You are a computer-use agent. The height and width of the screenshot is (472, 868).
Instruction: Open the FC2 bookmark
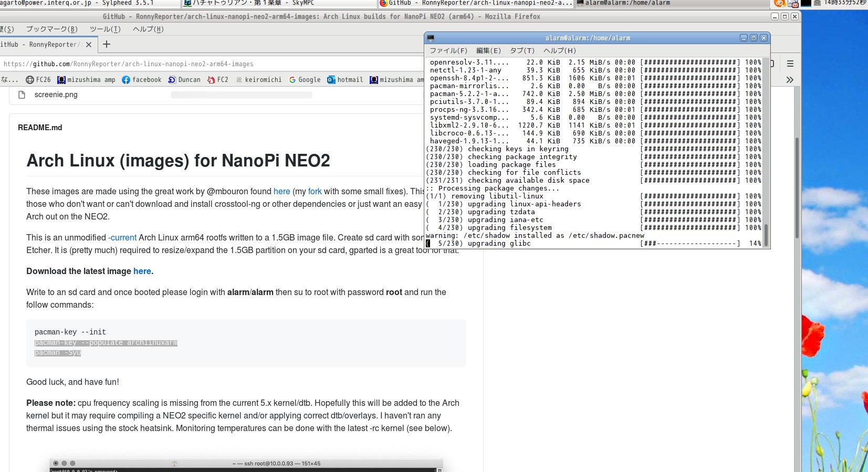[x=218, y=80]
